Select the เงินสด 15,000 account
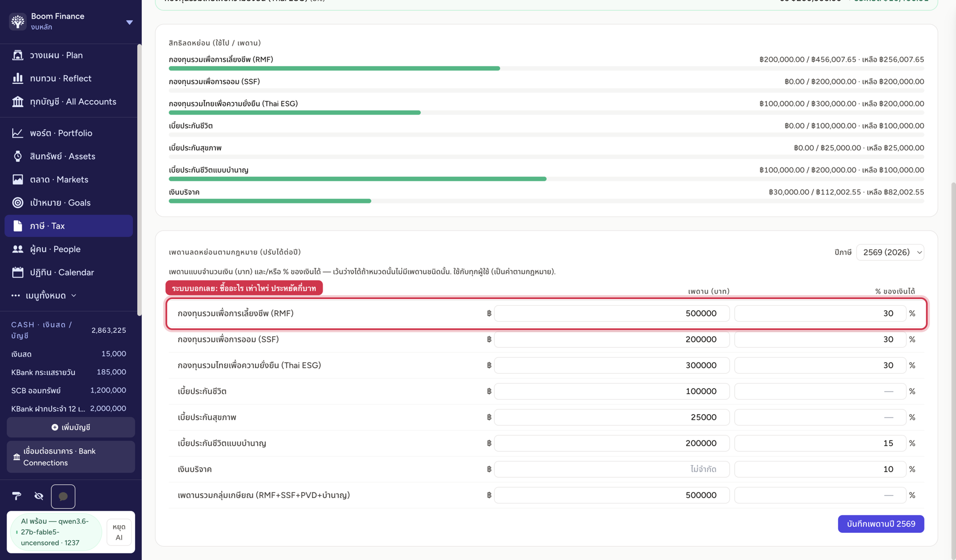 (69, 354)
